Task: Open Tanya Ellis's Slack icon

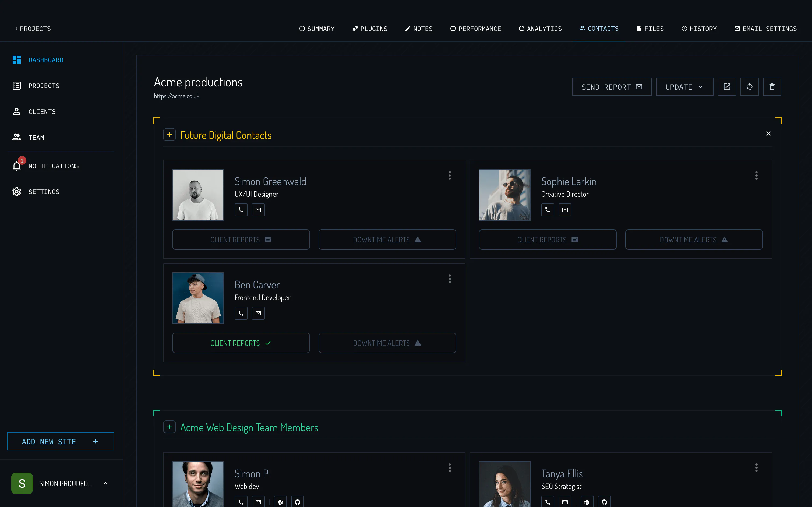Action: pos(587,502)
